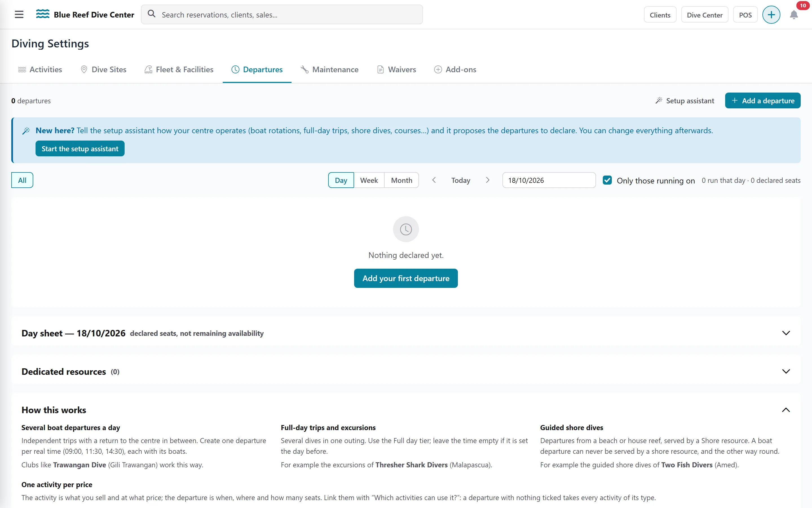Select the All filter chip
This screenshot has height=508, width=812.
22,180
